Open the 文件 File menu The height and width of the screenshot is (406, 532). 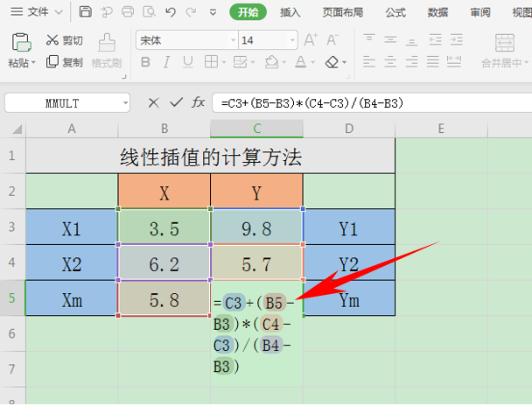(x=36, y=12)
